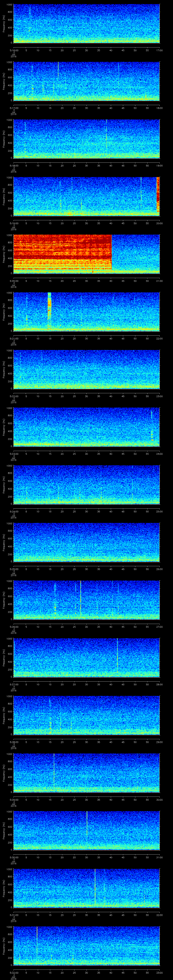173x980 pixels.
Task: Click the 21:00 end time label
Action: [159, 281]
